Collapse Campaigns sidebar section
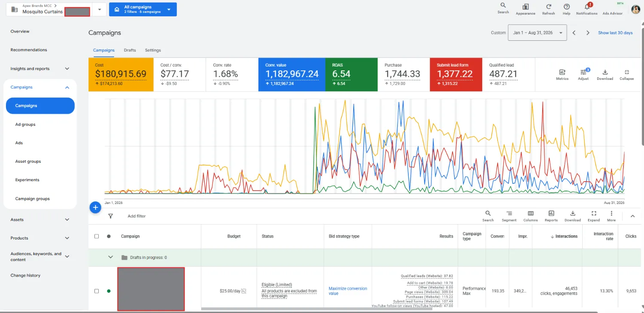644x313 pixels. [x=67, y=87]
